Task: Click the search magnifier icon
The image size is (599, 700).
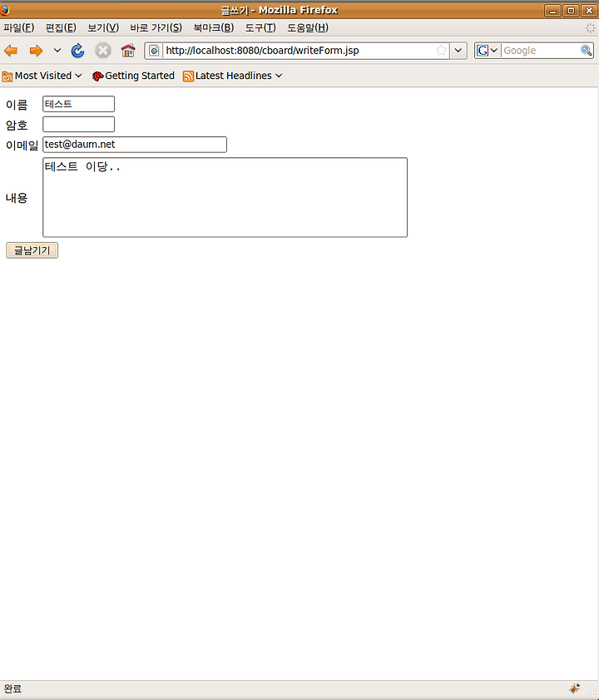Action: tap(586, 51)
